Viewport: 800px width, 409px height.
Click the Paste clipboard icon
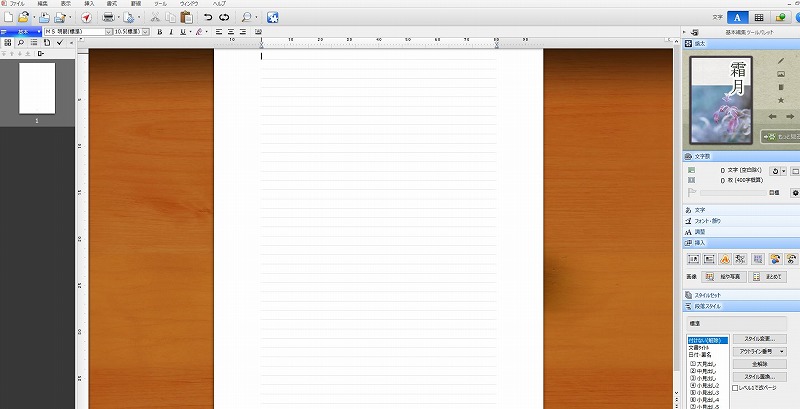click(x=186, y=17)
